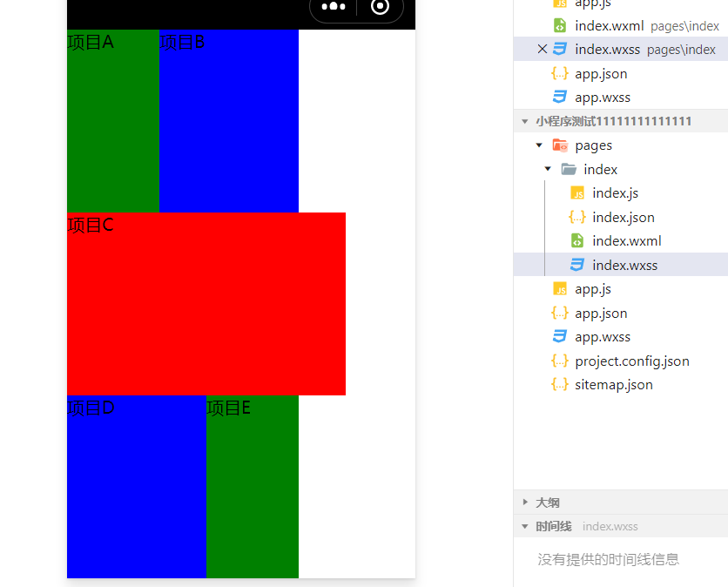Click the project app.json braces icon
Image resolution: width=728 pixels, height=587 pixels.
pos(560,313)
